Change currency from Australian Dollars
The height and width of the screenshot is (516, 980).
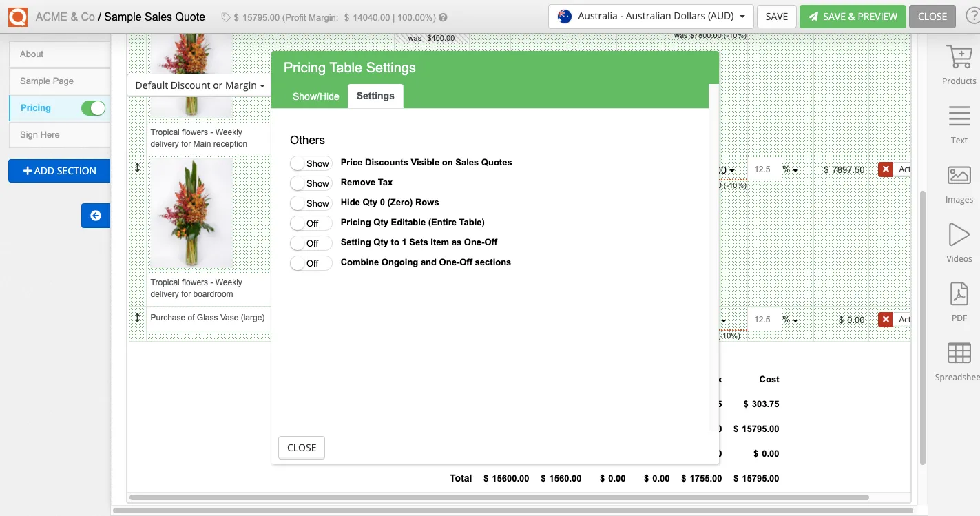coord(649,15)
